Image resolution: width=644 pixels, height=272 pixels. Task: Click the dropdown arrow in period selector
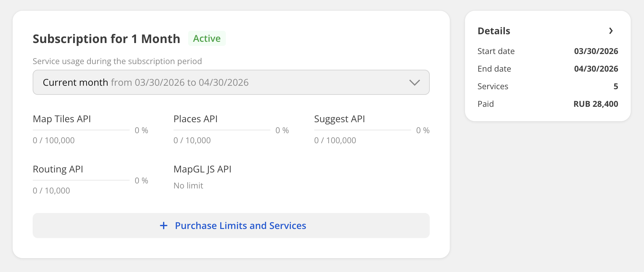pyautogui.click(x=414, y=83)
